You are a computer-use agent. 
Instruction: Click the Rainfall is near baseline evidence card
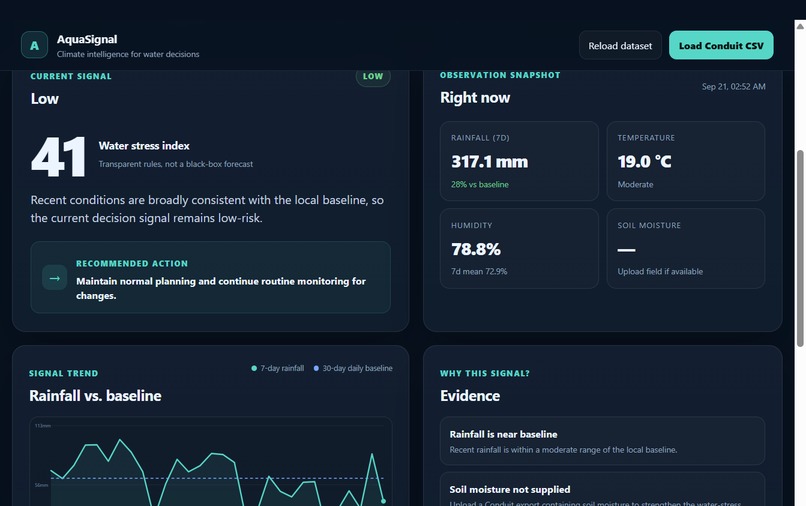602,441
